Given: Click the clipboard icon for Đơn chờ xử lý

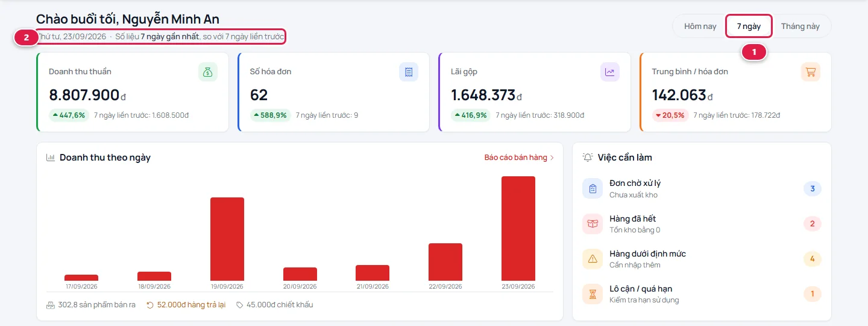Looking at the screenshot, I should tap(593, 188).
